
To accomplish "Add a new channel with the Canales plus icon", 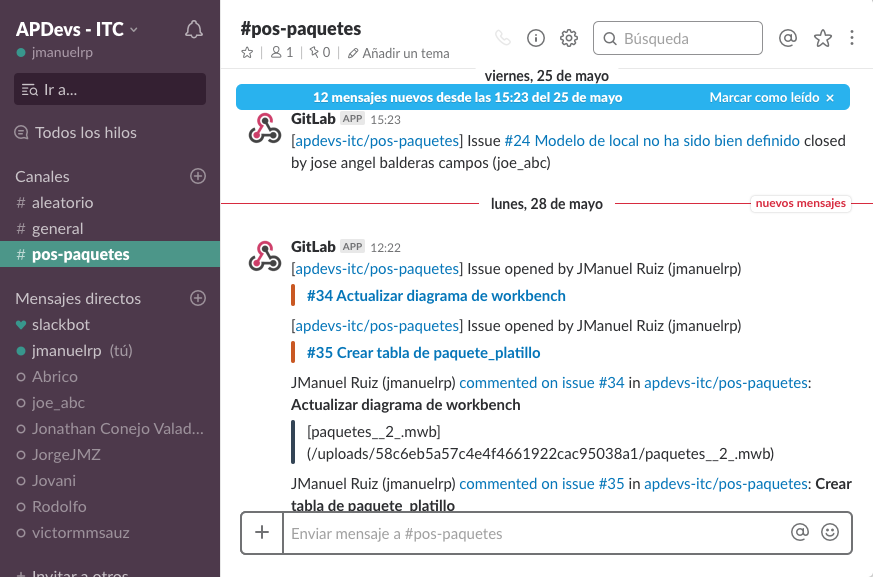I will pyautogui.click(x=198, y=176).
